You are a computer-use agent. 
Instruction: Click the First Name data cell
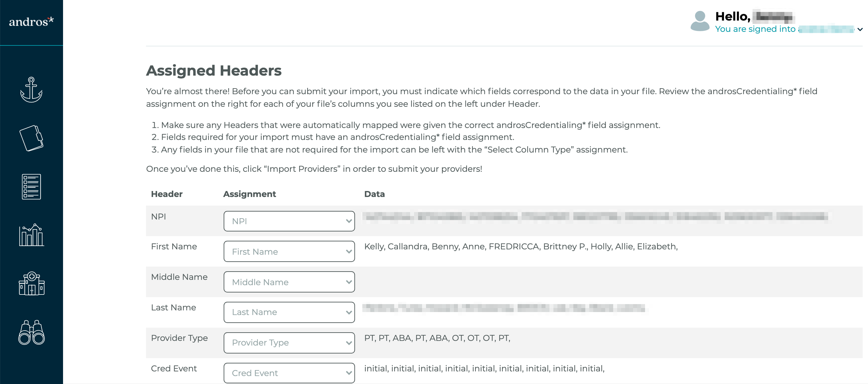click(521, 247)
